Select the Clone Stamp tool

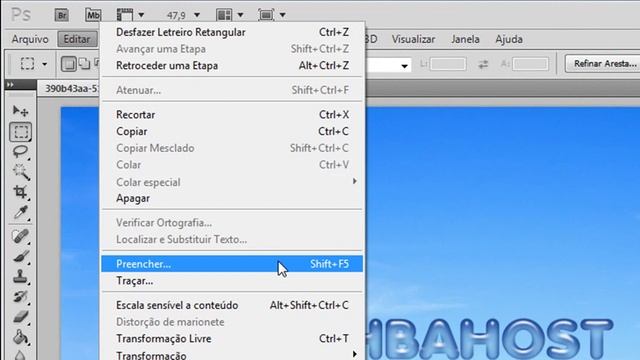(x=20, y=277)
